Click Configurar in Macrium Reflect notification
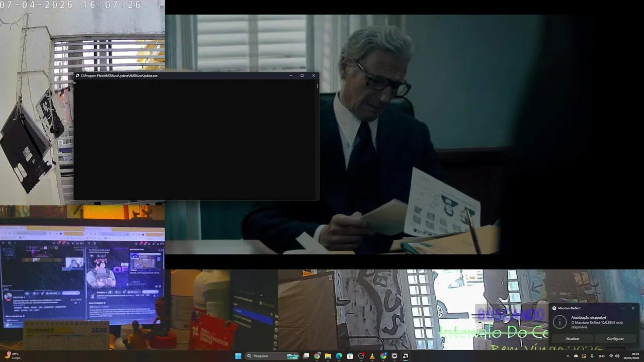The height and width of the screenshot is (362, 644). tap(615, 338)
